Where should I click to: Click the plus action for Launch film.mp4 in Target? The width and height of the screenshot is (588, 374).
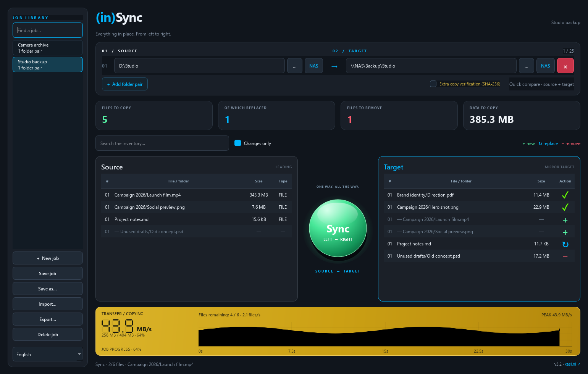click(565, 220)
